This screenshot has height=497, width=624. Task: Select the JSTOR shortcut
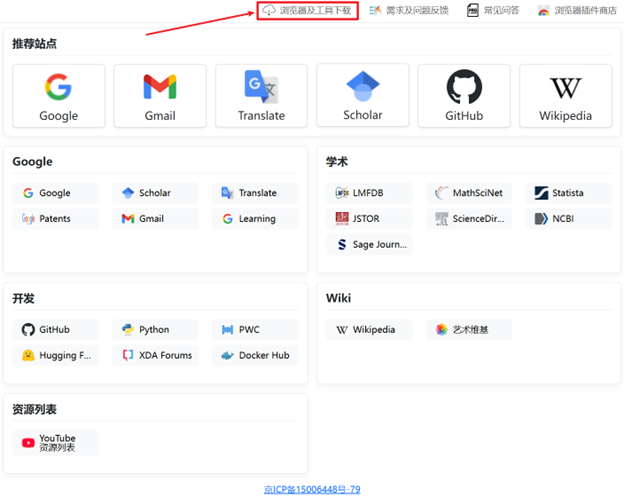click(x=368, y=218)
